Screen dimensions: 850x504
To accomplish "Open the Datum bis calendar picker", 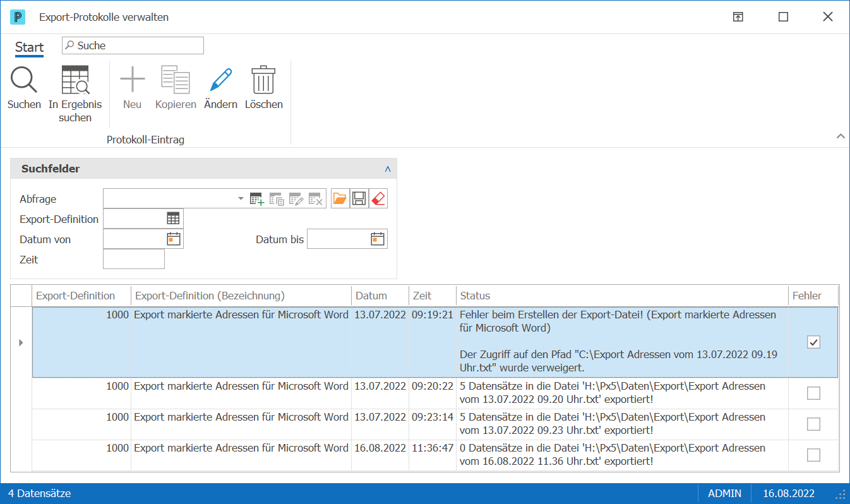I will 377,239.
